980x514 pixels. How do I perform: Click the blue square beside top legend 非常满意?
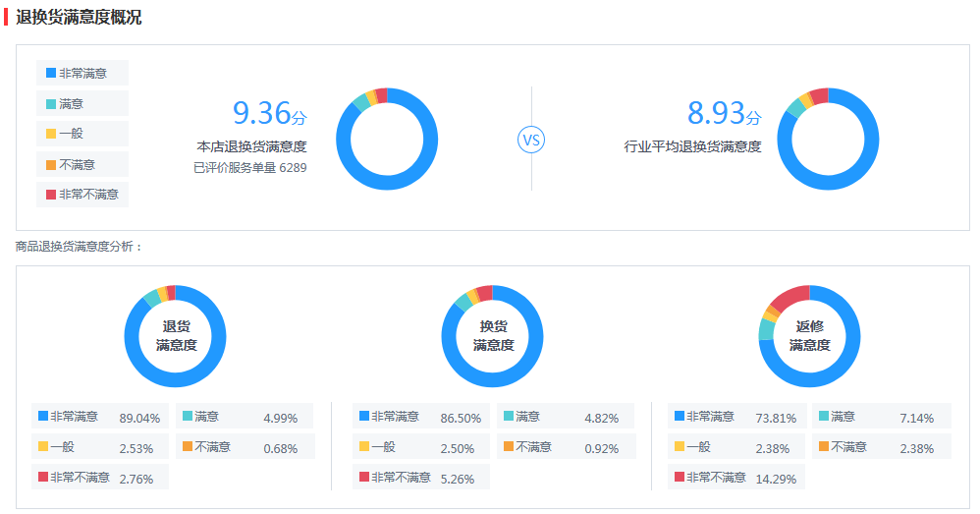tap(51, 74)
